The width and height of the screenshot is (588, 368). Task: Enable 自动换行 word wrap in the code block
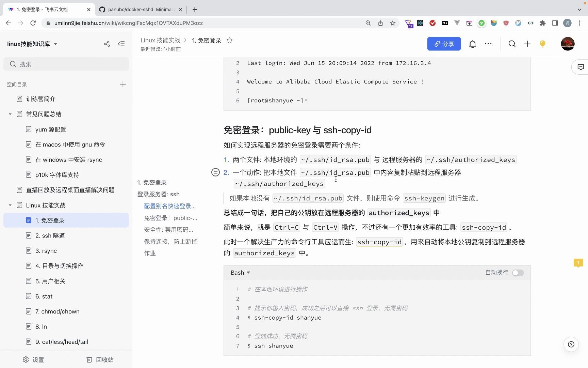point(518,273)
